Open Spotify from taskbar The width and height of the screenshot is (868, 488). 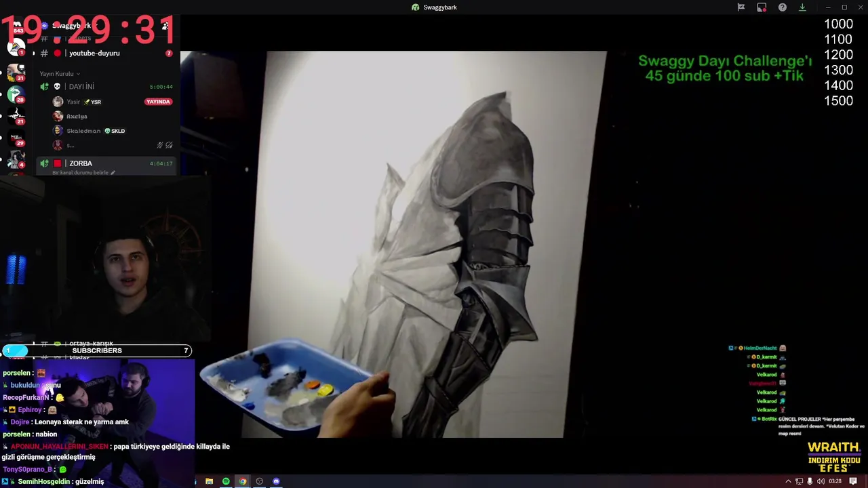click(x=226, y=481)
